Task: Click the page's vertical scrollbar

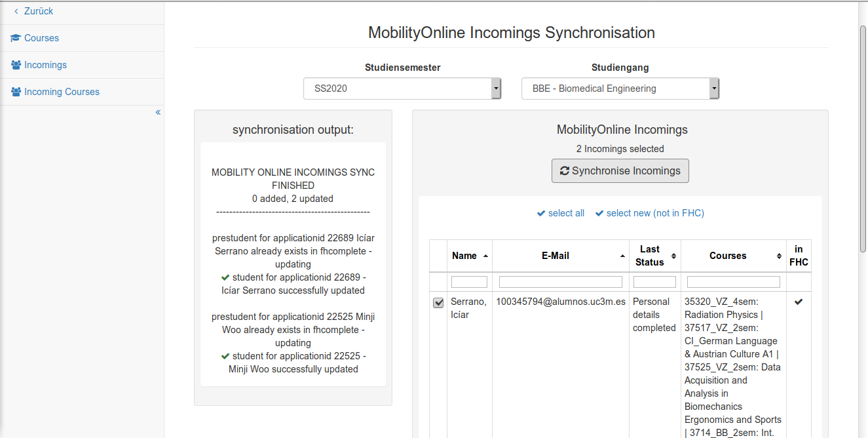Action: click(x=863, y=138)
